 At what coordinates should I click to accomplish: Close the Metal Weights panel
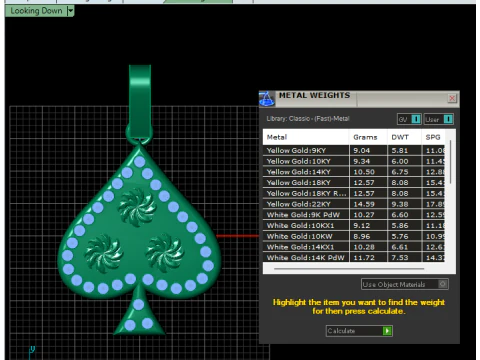pyautogui.click(x=452, y=98)
